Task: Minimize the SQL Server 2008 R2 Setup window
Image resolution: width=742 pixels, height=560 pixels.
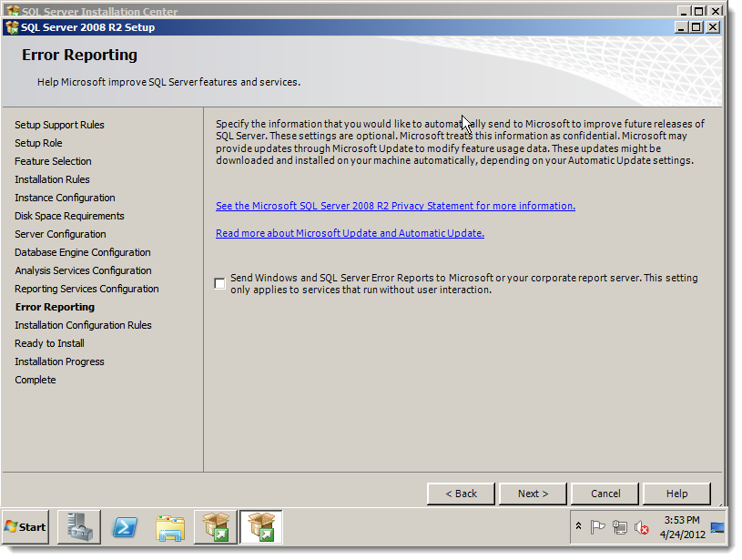Action: pos(680,27)
